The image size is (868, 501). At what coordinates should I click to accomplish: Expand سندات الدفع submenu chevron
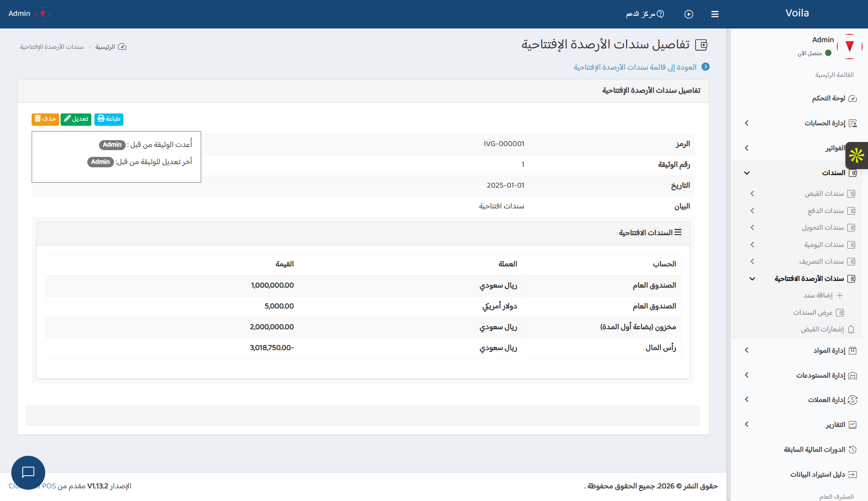(x=752, y=211)
